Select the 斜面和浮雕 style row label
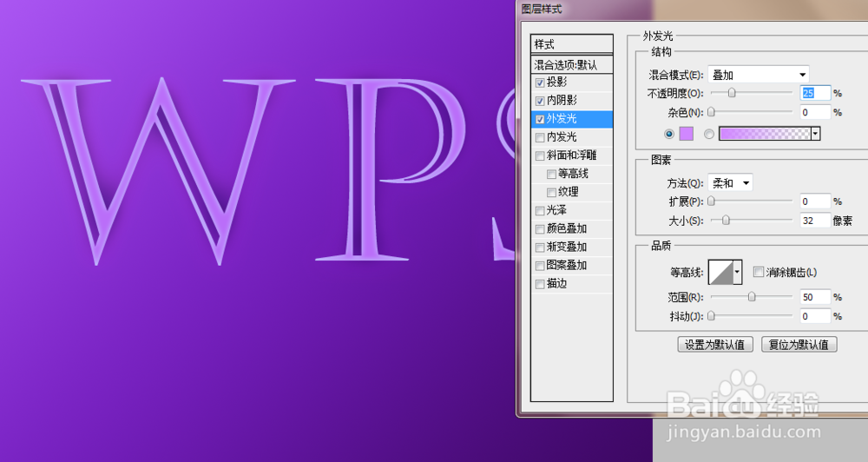868x462 pixels. [572, 155]
